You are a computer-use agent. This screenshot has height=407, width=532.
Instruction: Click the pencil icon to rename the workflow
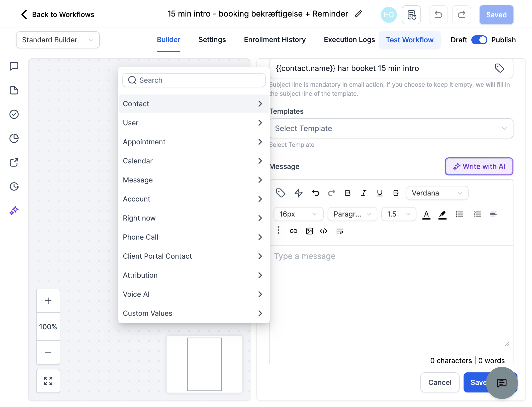pyautogui.click(x=358, y=14)
